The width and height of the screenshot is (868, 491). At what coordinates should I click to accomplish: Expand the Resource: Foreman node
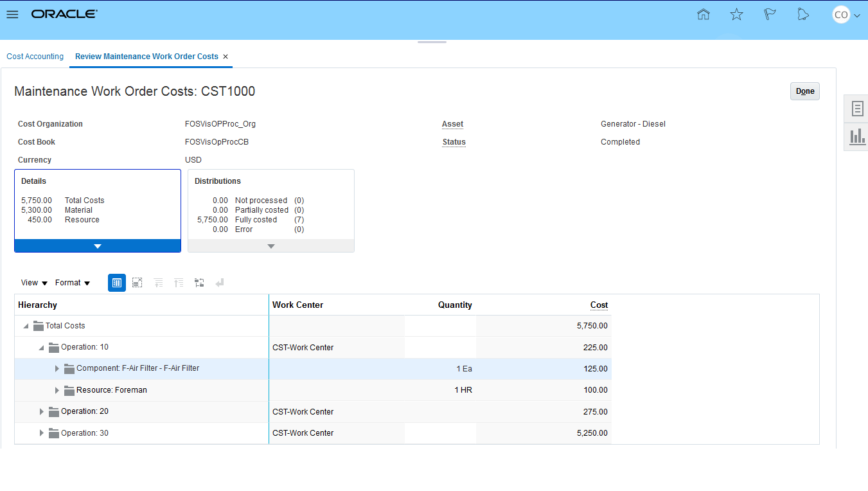[57, 390]
